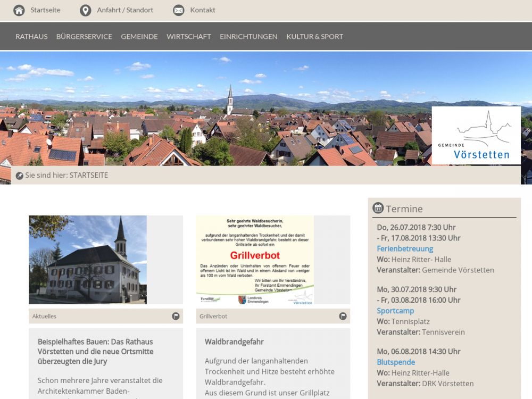Click the map pin icon for Anfahrt
This screenshot has height=399, width=532.
85,10
